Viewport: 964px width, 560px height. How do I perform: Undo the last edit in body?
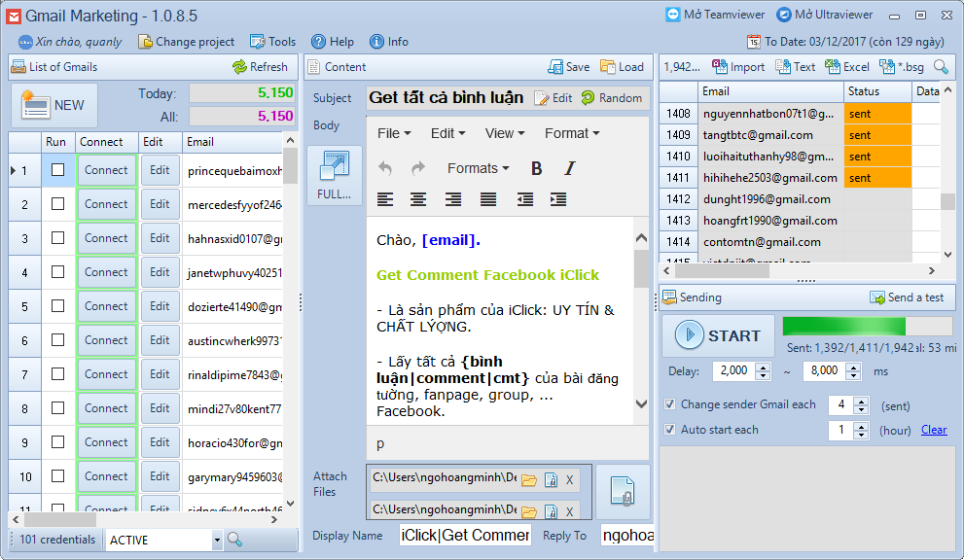coord(385,168)
